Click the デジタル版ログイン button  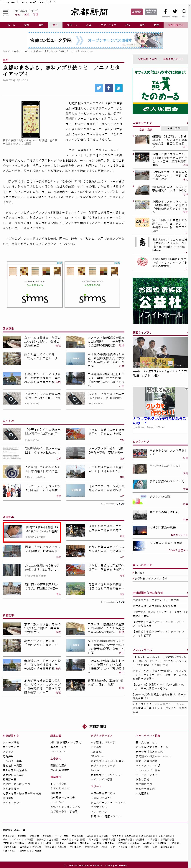pos(151,12)
